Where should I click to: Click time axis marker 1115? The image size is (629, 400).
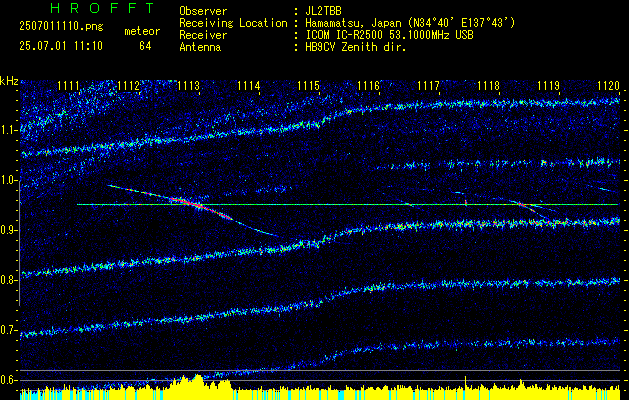coord(309,86)
